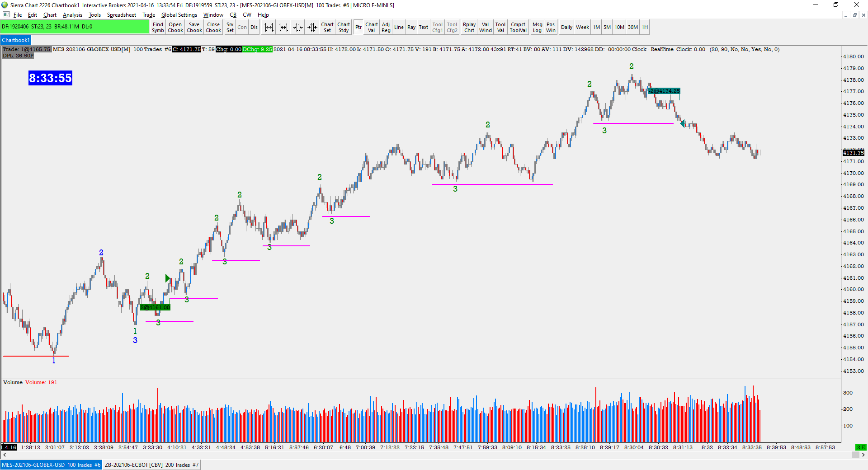Click the green connection status bar
868x470 pixels.
[75, 27]
